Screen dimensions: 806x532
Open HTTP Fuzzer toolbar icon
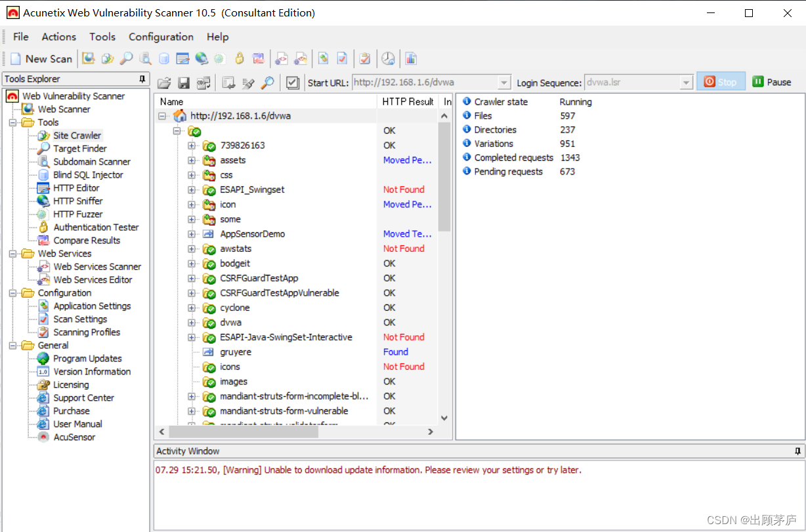[220, 58]
